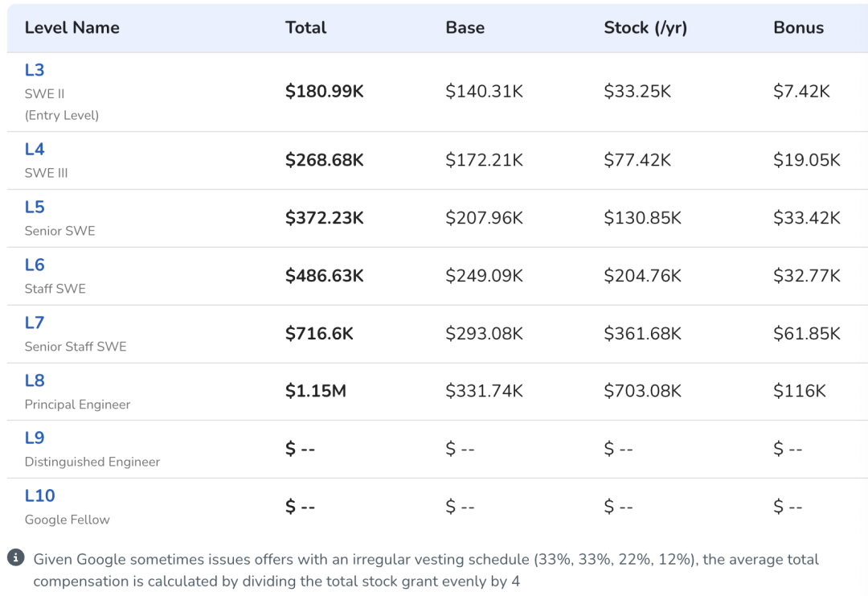The width and height of the screenshot is (868, 596).
Task: Open the L8 level link
Action: coord(35,380)
